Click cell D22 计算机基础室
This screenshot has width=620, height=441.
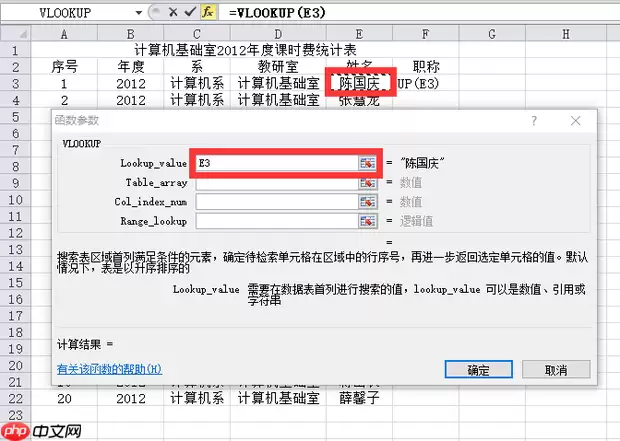278,398
